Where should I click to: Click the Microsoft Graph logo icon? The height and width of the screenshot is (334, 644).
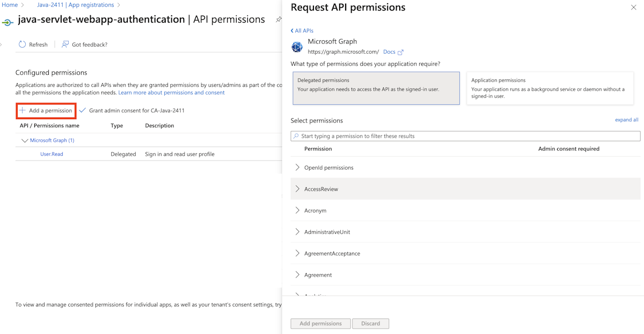pos(297,47)
